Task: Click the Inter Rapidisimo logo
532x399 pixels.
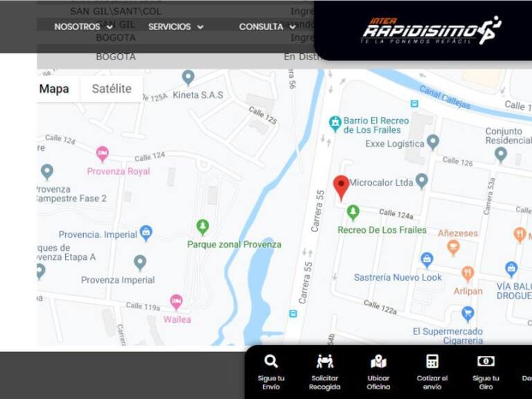Action: (430, 30)
